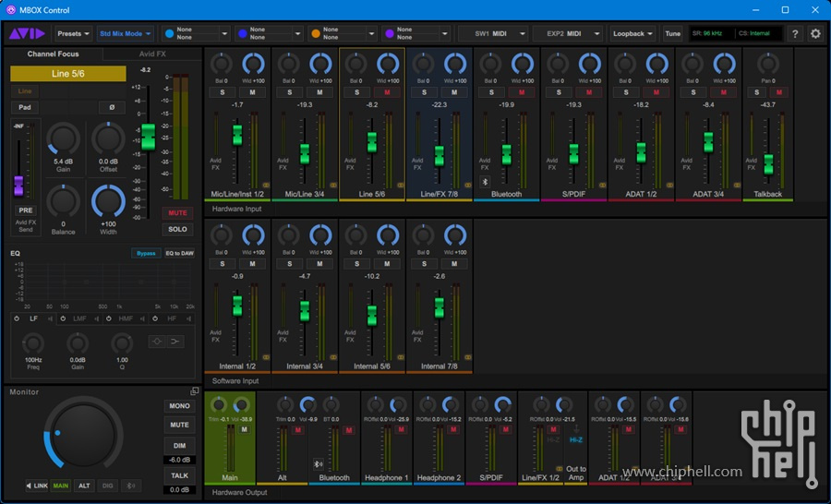Unmute the Talkback channel
The height and width of the screenshot is (504, 831).
(x=779, y=92)
